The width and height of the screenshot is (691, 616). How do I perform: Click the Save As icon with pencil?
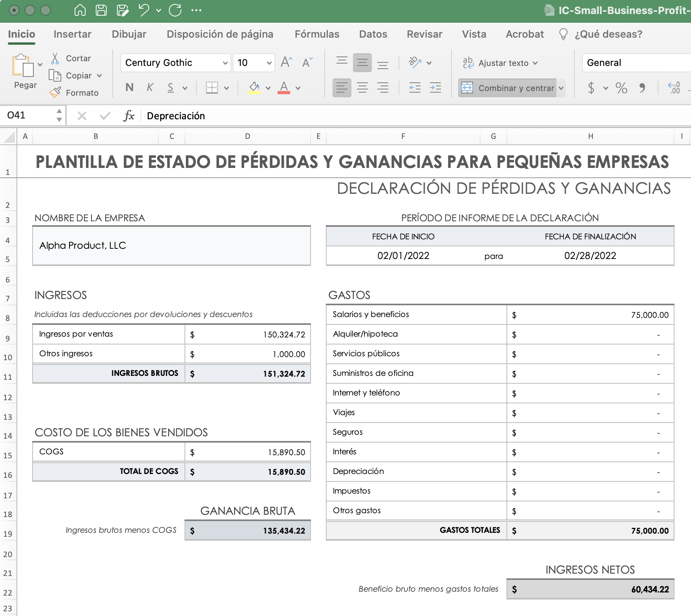[123, 10]
